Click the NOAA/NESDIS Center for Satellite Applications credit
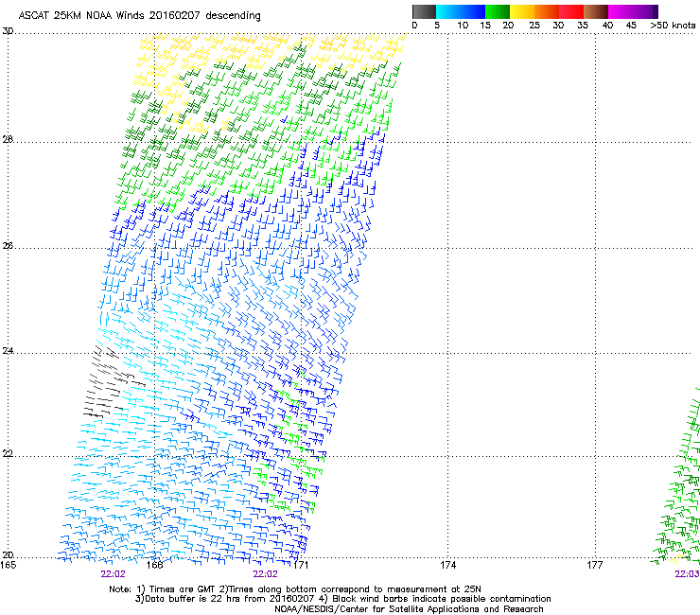 tap(409, 609)
